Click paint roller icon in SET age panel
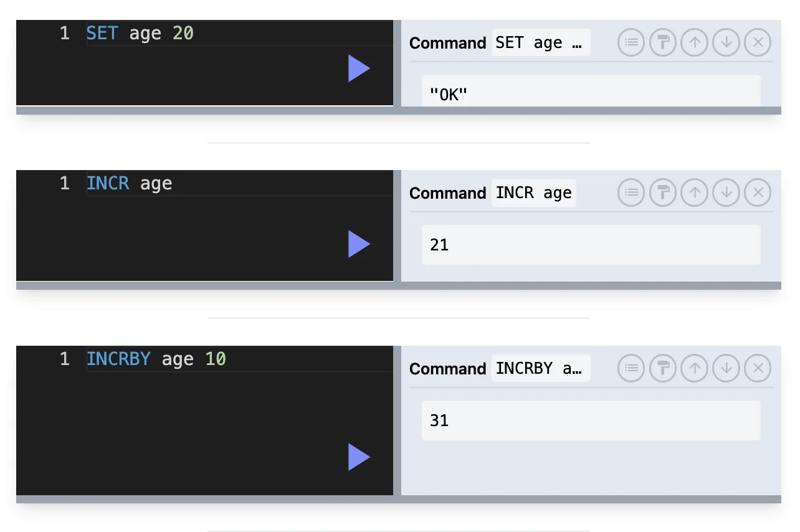 point(663,43)
